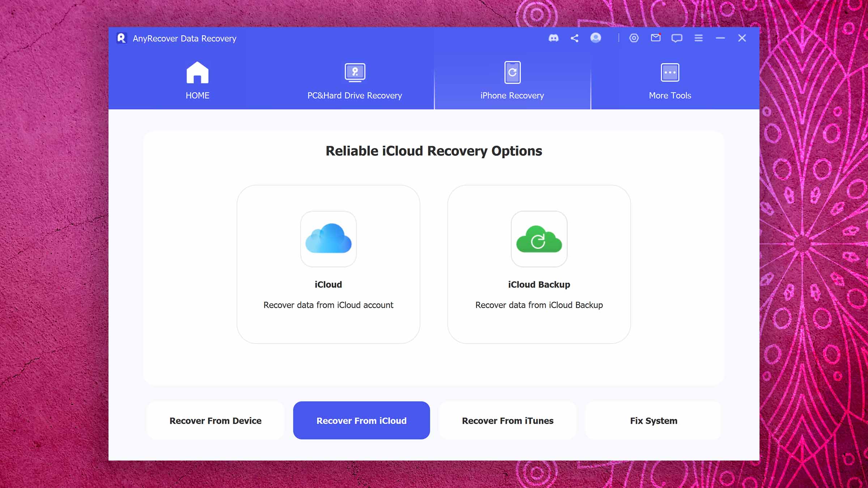
Task: Click the AnyRecover logo icon
Action: coord(122,38)
